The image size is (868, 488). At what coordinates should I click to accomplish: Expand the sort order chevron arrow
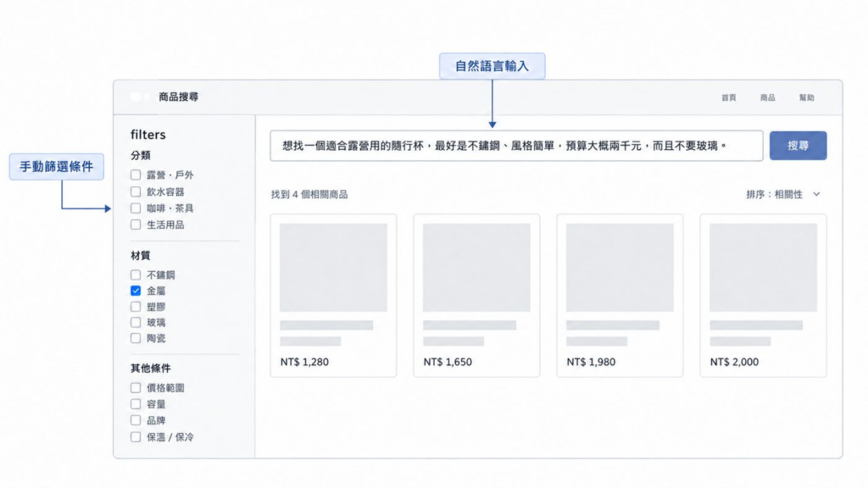tap(816, 194)
